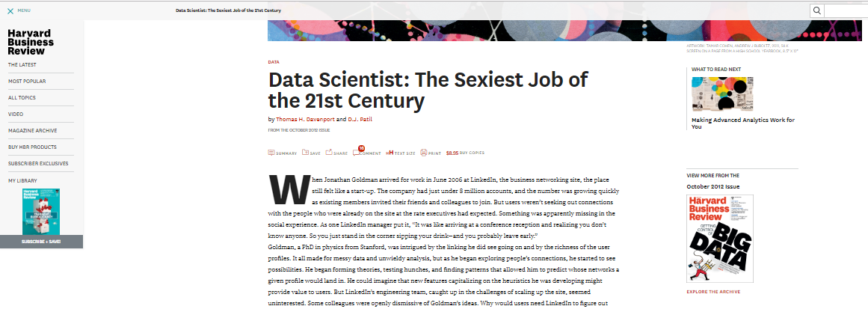The width and height of the screenshot is (868, 309).
Task: Open Making Advanced Analytics thumbnail
Action: point(722,94)
